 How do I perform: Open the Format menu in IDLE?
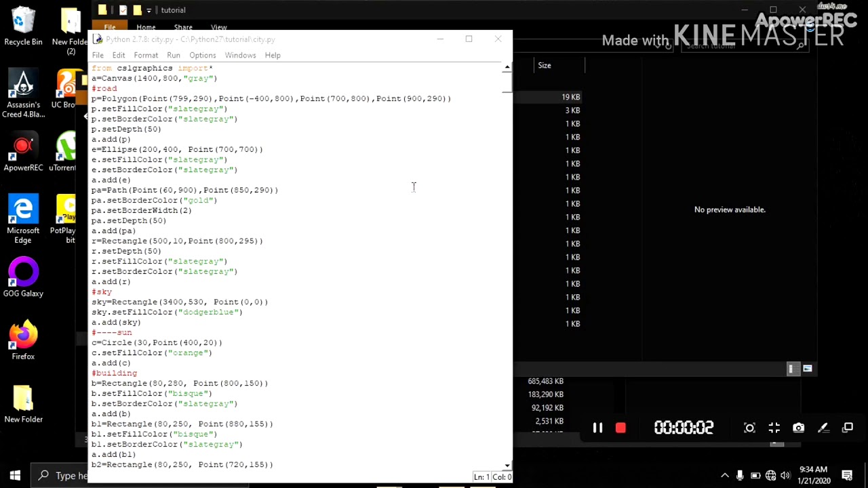(146, 56)
